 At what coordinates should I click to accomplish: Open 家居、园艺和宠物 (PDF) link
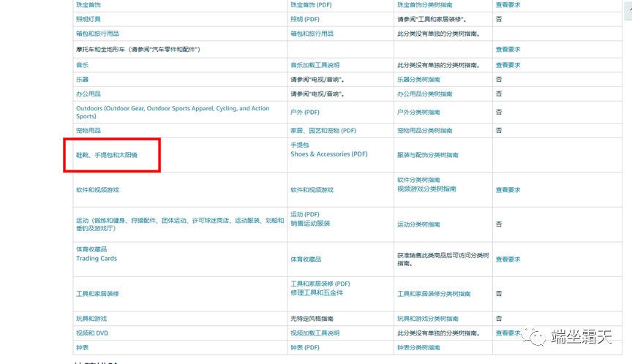click(323, 130)
